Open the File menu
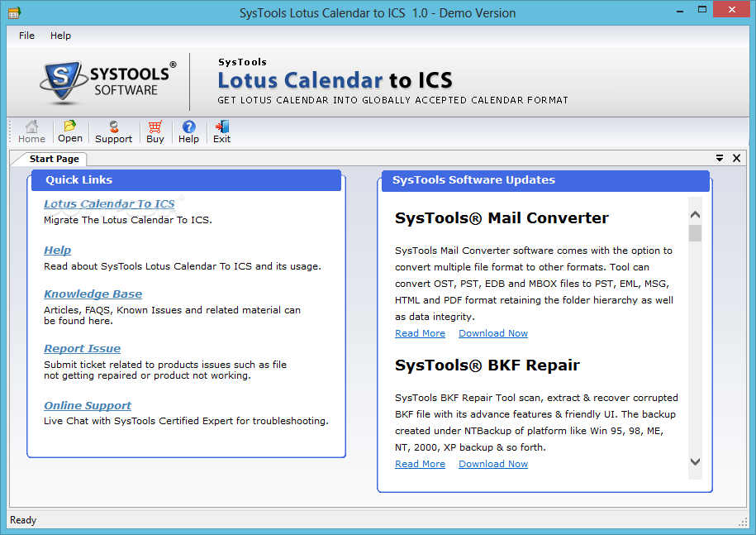756x535 pixels. (x=26, y=36)
